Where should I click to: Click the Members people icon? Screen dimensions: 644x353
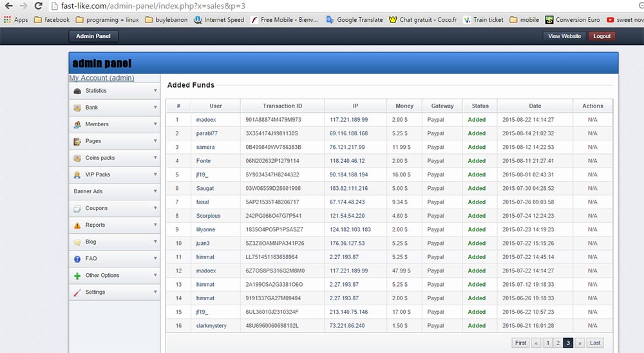pyautogui.click(x=77, y=124)
